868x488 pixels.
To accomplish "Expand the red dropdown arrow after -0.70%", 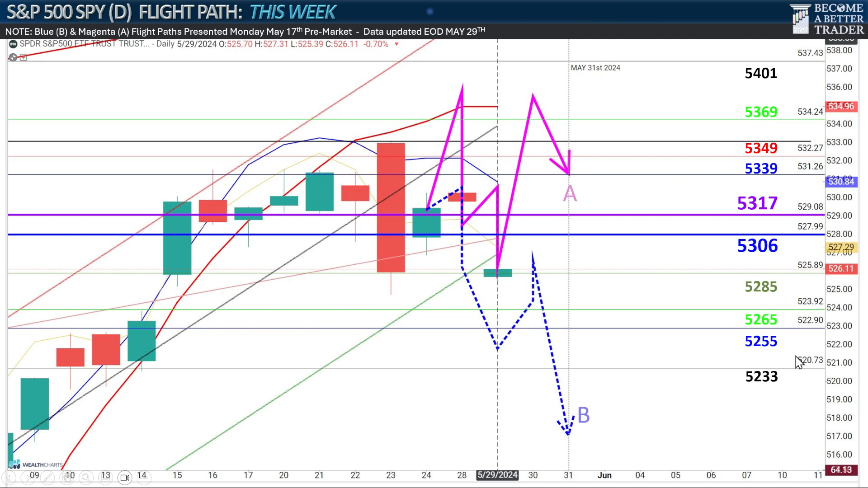I will tap(396, 44).
